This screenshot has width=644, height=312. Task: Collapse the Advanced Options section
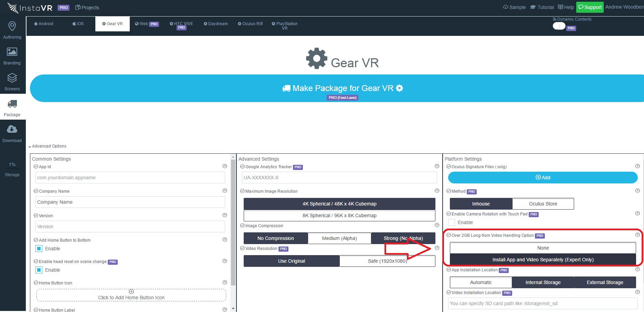coord(47,146)
